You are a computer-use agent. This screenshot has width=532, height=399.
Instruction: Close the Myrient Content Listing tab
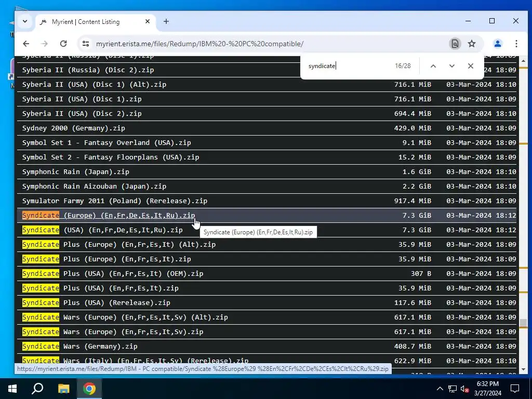point(147,22)
